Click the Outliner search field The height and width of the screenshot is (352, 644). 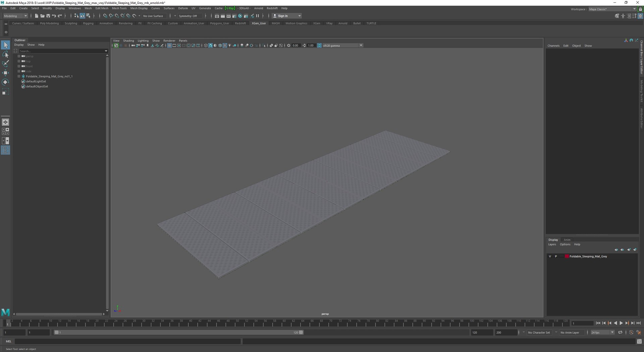pos(62,51)
